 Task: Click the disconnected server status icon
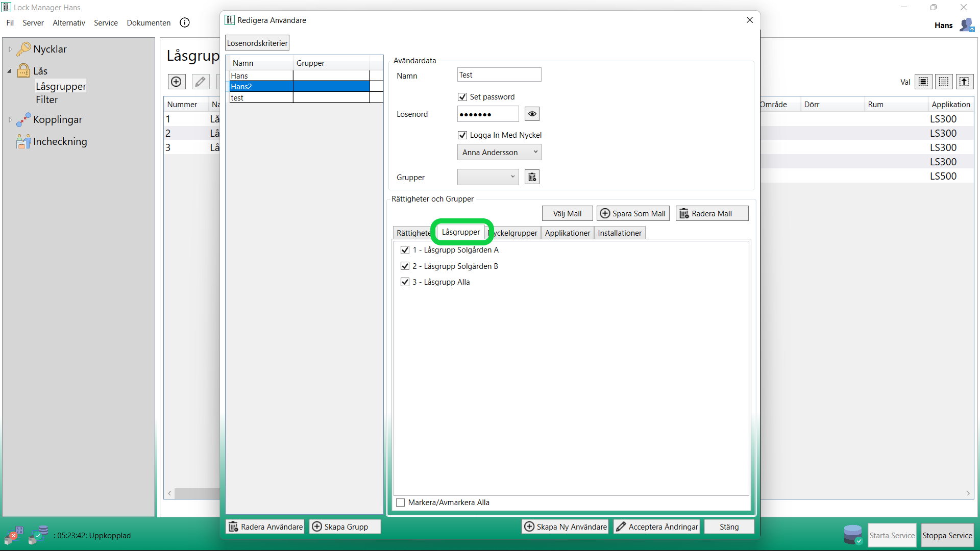pos(14,535)
